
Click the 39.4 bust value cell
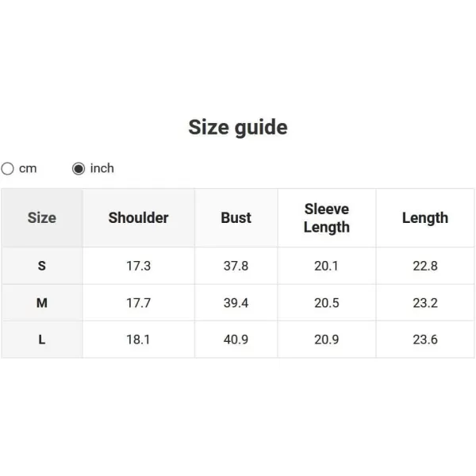coord(236,303)
